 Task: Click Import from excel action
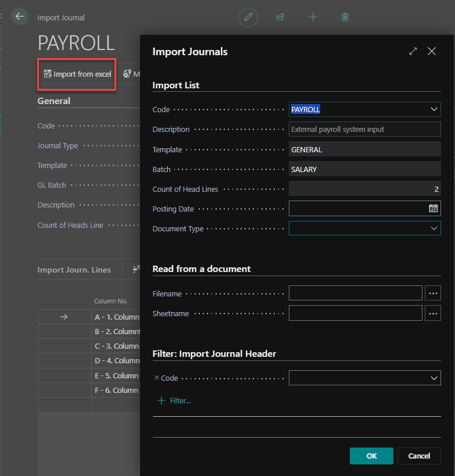[x=77, y=74]
